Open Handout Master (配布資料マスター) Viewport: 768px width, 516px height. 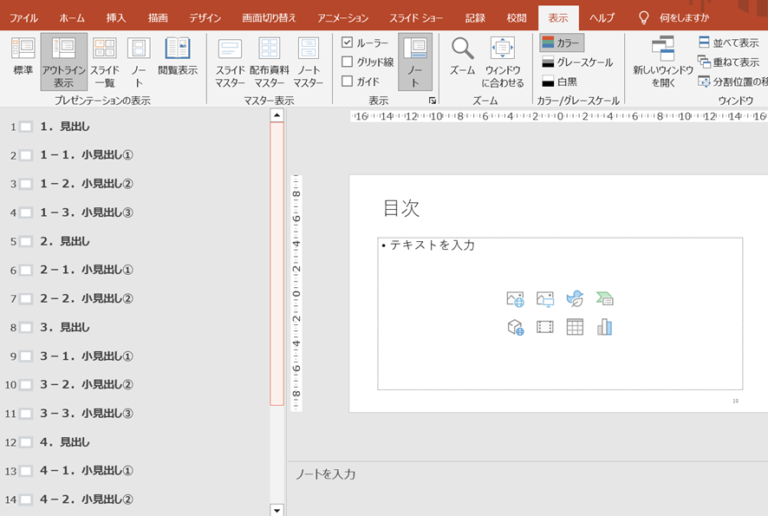click(x=269, y=62)
